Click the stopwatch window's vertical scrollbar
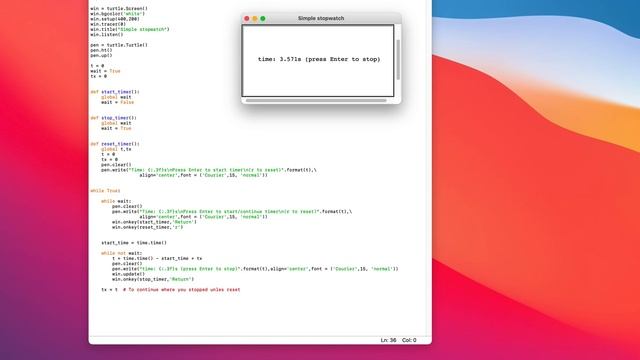Image resolution: width=640 pixels, height=360 pixels. (x=398, y=60)
